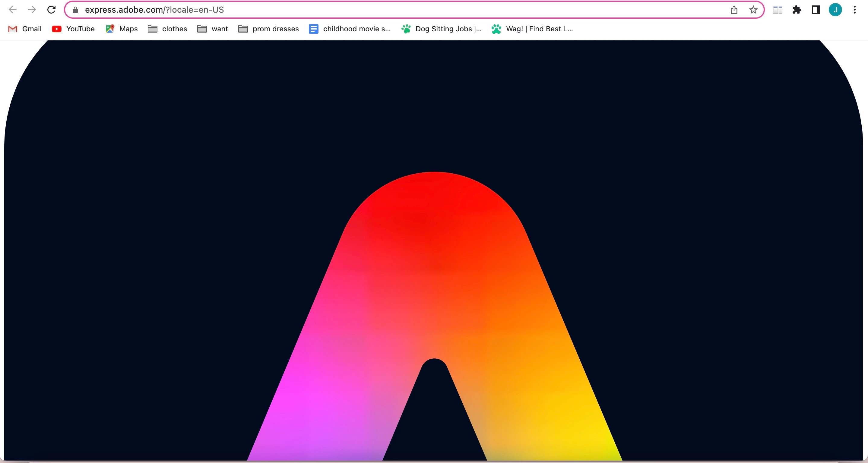
Task: Click the lock site info icon
Action: (75, 10)
